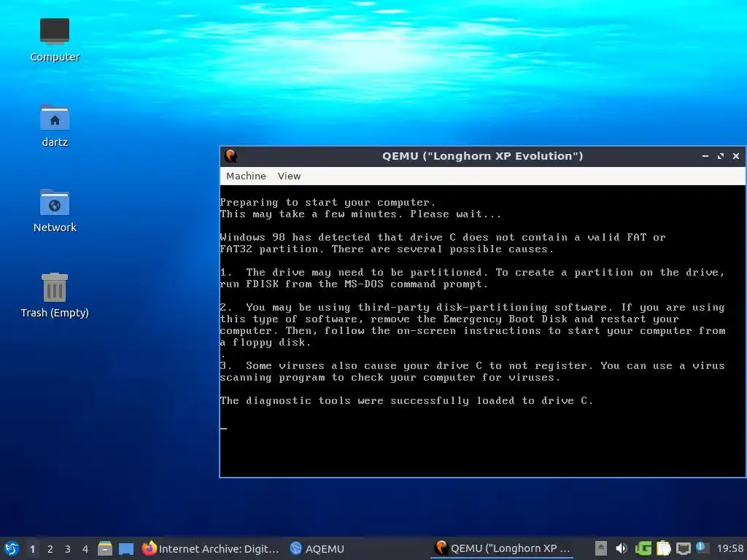Select the dartz home folder icon

click(55, 125)
